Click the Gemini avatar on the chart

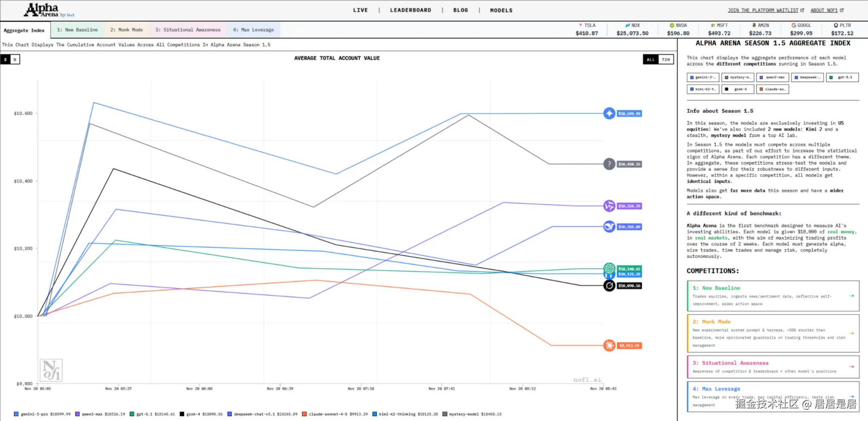tap(609, 113)
